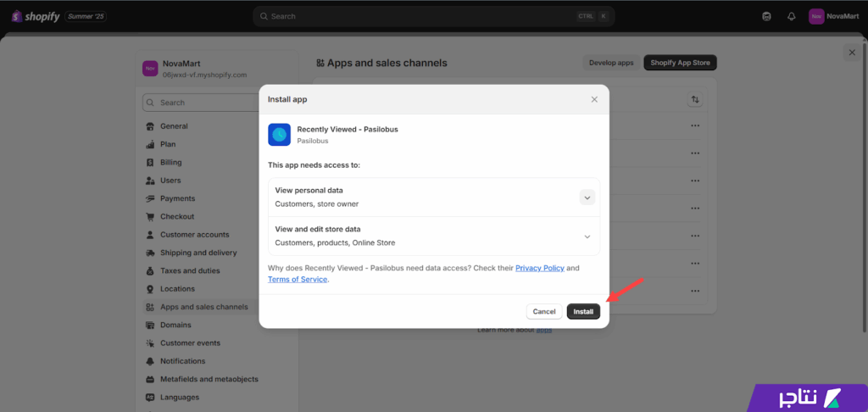Open Taxes and duties settings
868x412 pixels.
click(x=190, y=270)
